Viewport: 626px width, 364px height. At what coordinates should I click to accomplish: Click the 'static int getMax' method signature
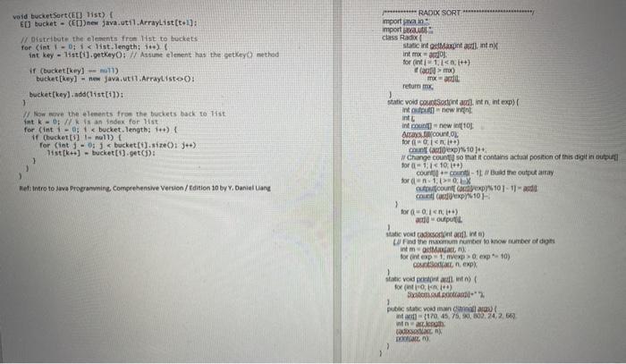coord(451,46)
